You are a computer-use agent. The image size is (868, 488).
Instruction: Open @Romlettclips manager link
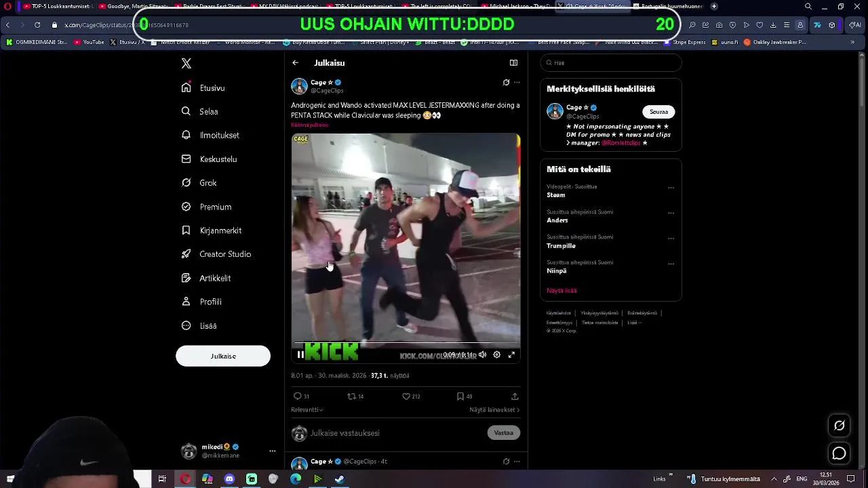[x=620, y=143]
